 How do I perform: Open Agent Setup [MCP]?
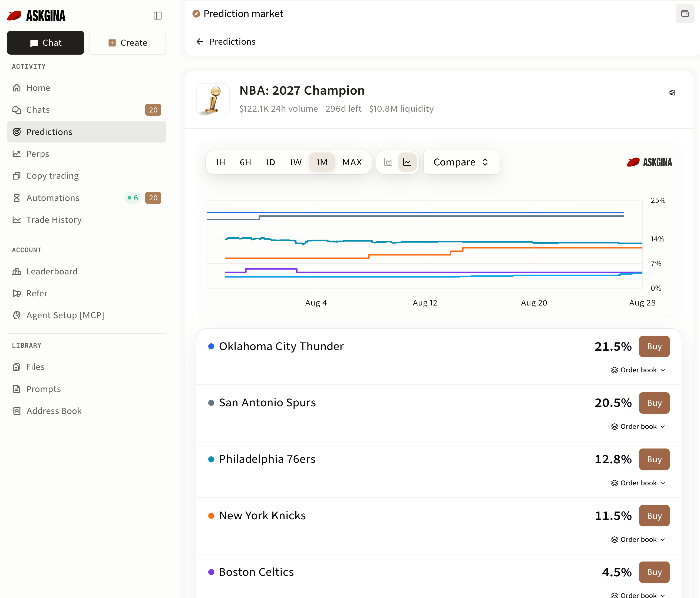point(87,315)
